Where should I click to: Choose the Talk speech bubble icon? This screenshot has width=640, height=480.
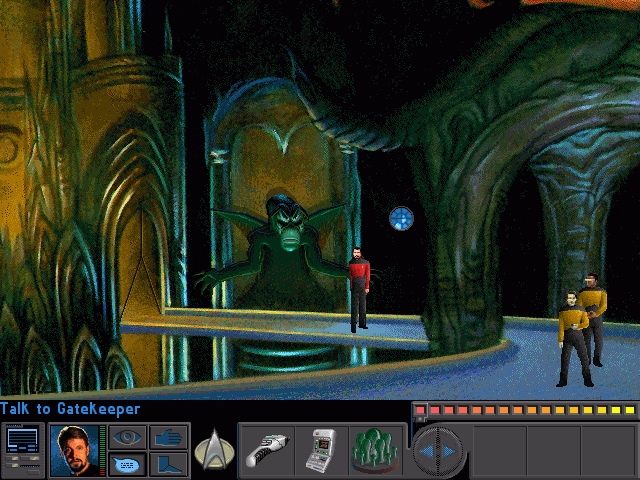pyautogui.click(x=127, y=464)
